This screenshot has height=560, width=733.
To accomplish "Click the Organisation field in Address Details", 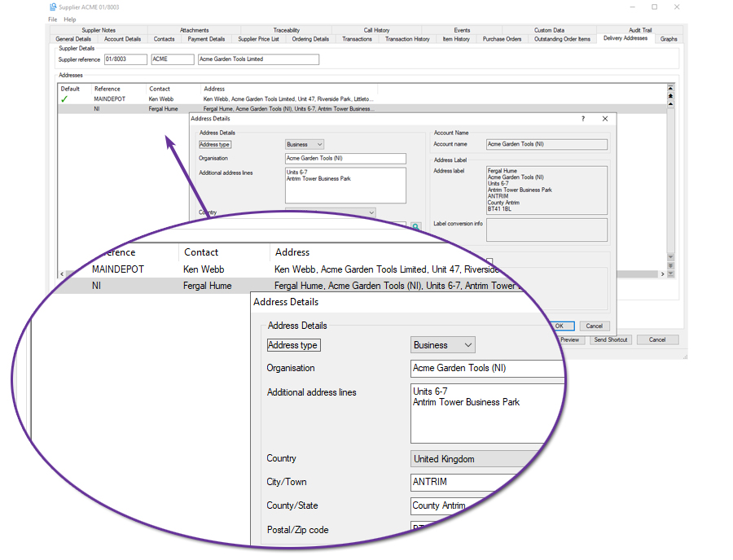I will tap(345, 159).
